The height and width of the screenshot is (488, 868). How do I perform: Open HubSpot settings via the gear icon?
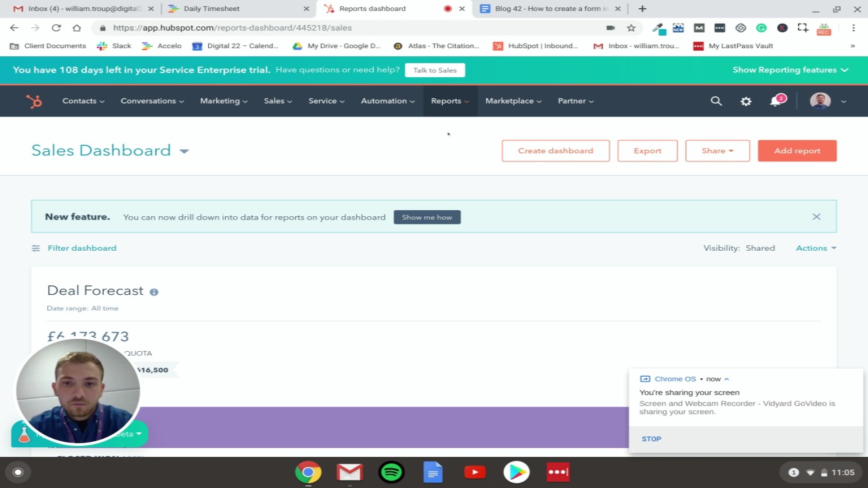[746, 100]
